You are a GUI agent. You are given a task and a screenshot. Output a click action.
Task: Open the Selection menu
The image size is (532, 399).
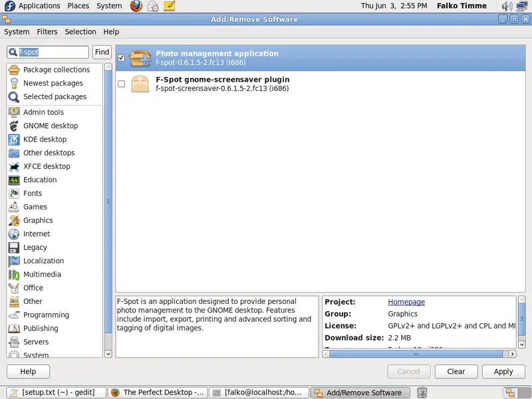[x=80, y=31]
